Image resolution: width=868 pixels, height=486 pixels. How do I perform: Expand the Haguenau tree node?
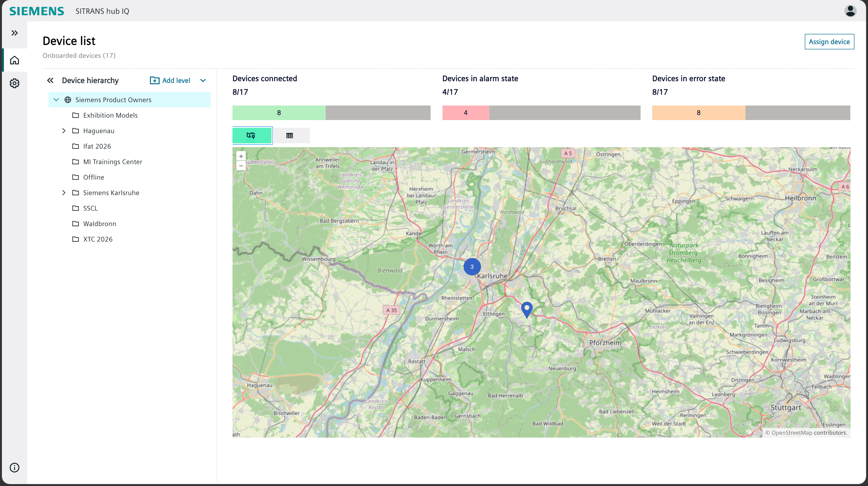64,131
